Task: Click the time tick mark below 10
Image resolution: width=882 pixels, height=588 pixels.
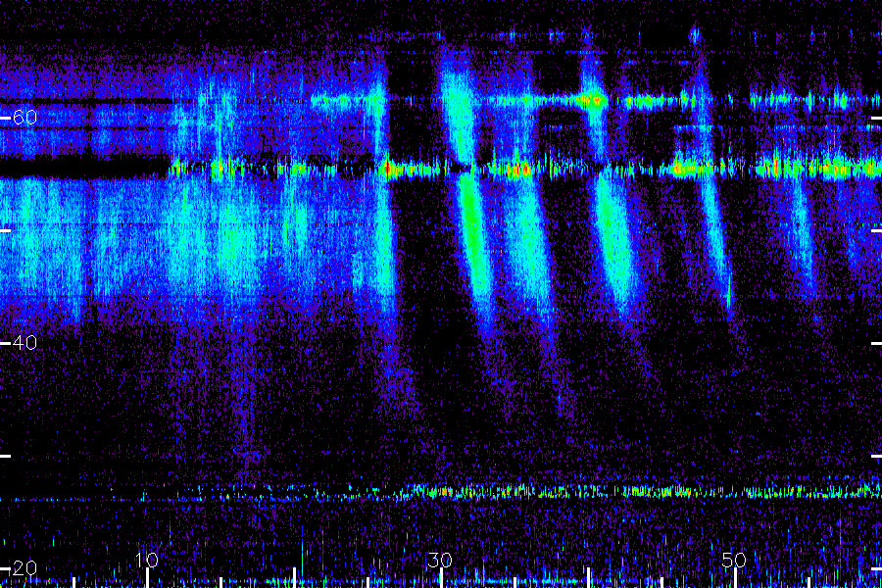Action: (x=147, y=578)
